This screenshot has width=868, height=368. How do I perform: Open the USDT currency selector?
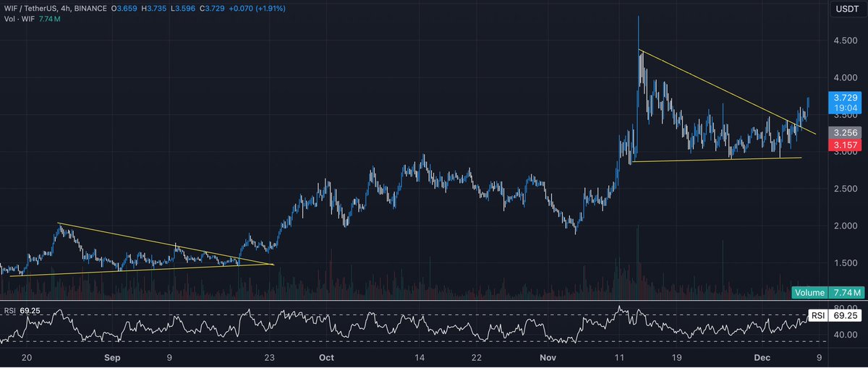tap(846, 9)
